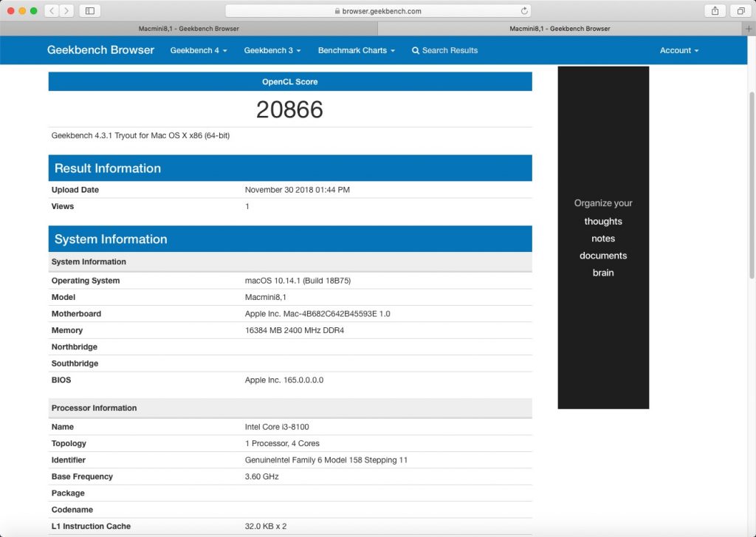Click the reload page icon in address bar
Viewport: 756px width, 537px height.
tap(524, 11)
